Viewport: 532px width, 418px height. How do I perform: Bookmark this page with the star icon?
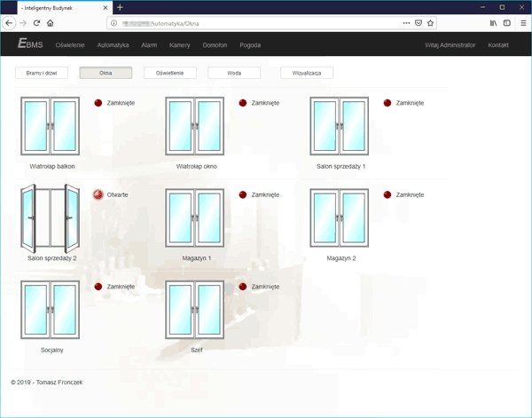pos(431,23)
